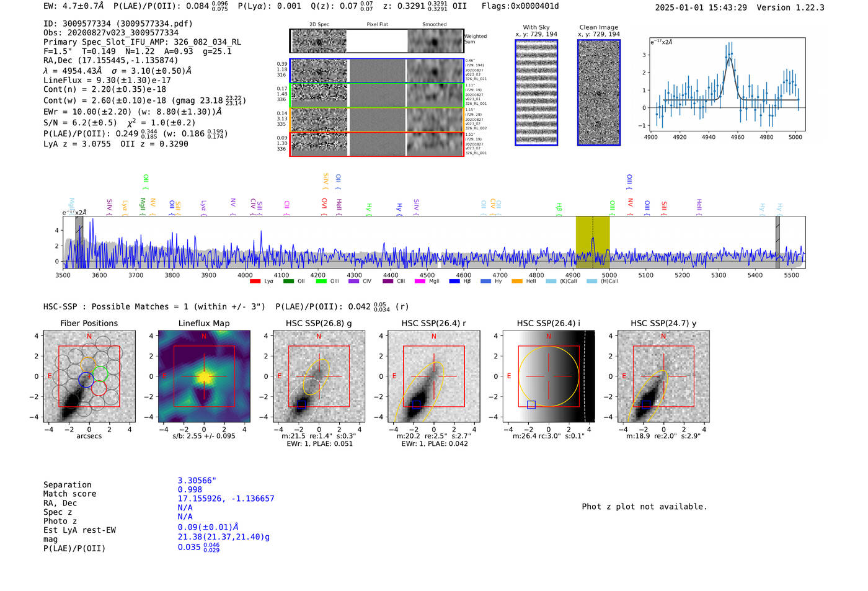Image resolution: width=868 pixels, height=591 pixels.
Task: Click the Est LyA rest-EW 0.09 value
Action: pyautogui.click(x=208, y=527)
